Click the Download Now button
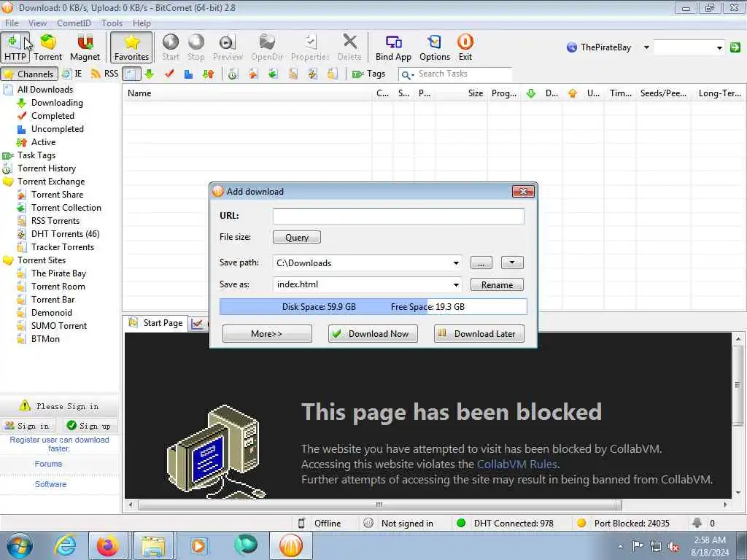 pos(373,334)
